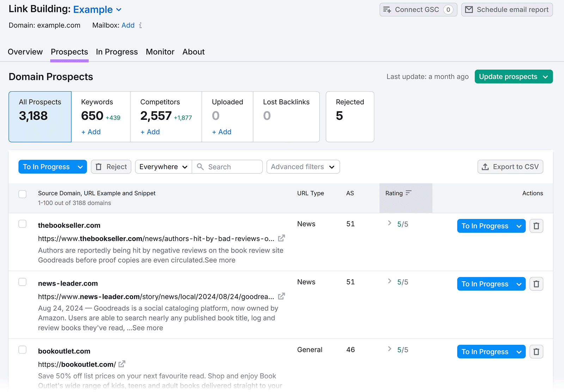Open the Everywhere filter dropdown

(x=163, y=166)
